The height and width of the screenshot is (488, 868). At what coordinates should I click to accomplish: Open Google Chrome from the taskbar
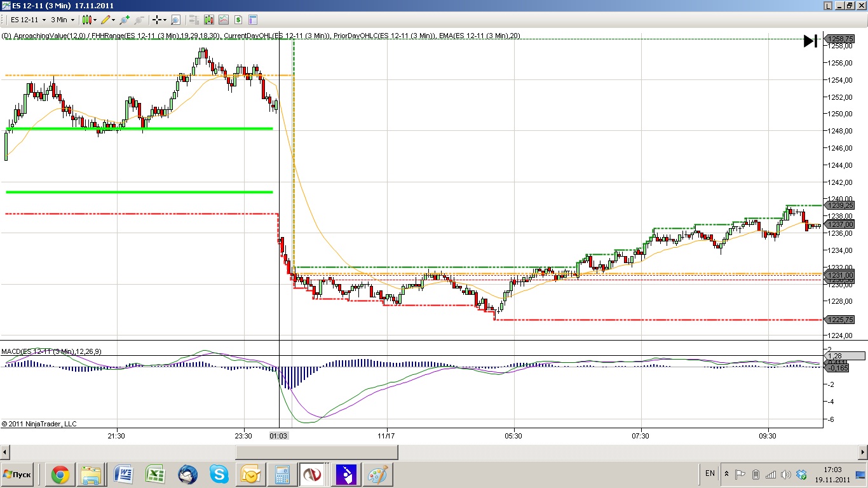[60, 475]
